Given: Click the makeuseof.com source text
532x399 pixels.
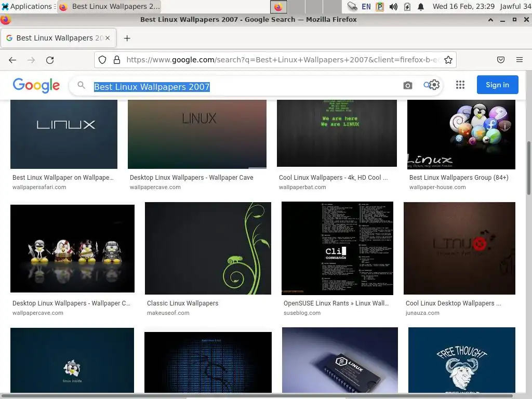Looking at the screenshot, I should pos(168,313).
